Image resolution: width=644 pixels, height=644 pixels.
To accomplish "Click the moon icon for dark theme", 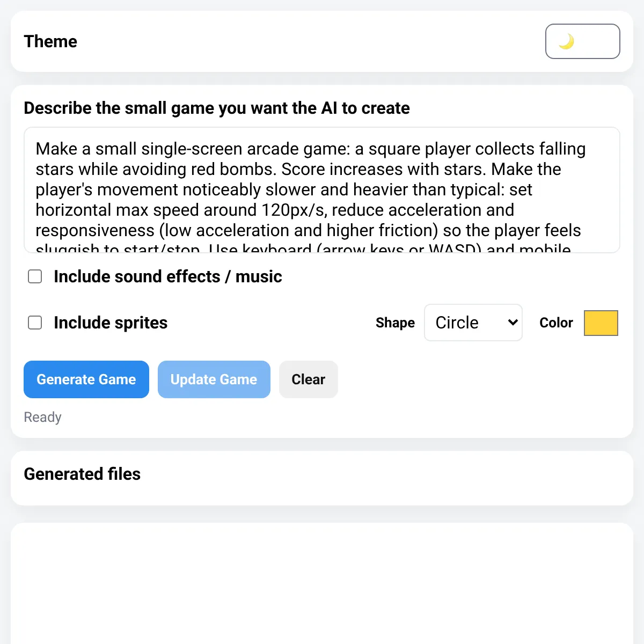I will [x=567, y=41].
